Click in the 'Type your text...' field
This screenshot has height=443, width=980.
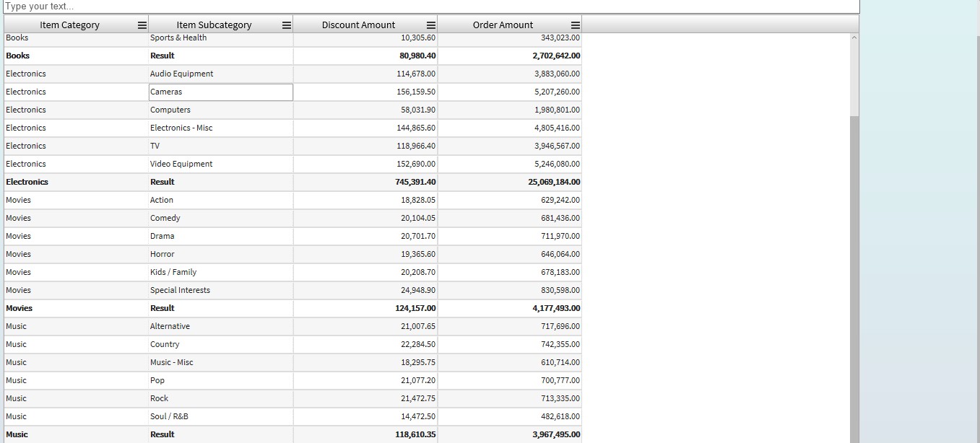430,6
